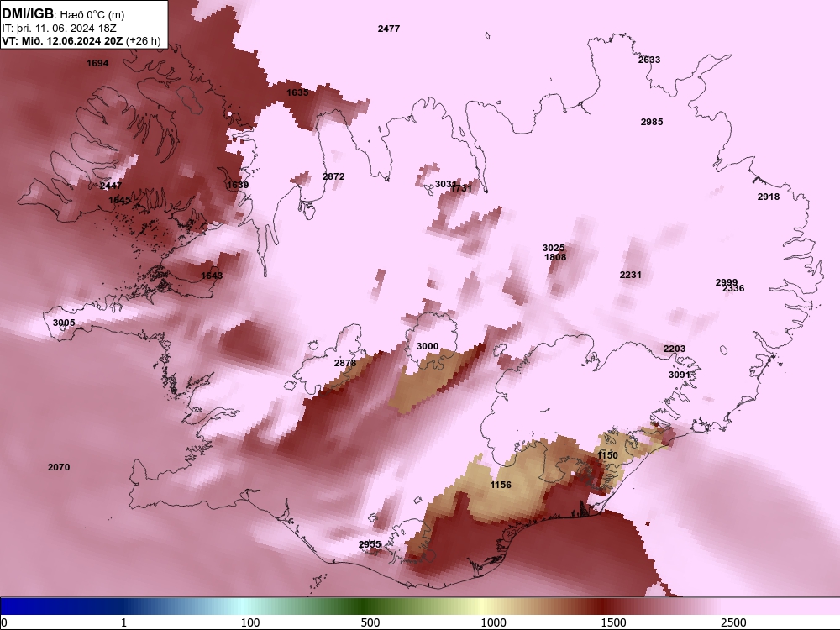
Task: Select the 2872 map label
Action: click(333, 176)
